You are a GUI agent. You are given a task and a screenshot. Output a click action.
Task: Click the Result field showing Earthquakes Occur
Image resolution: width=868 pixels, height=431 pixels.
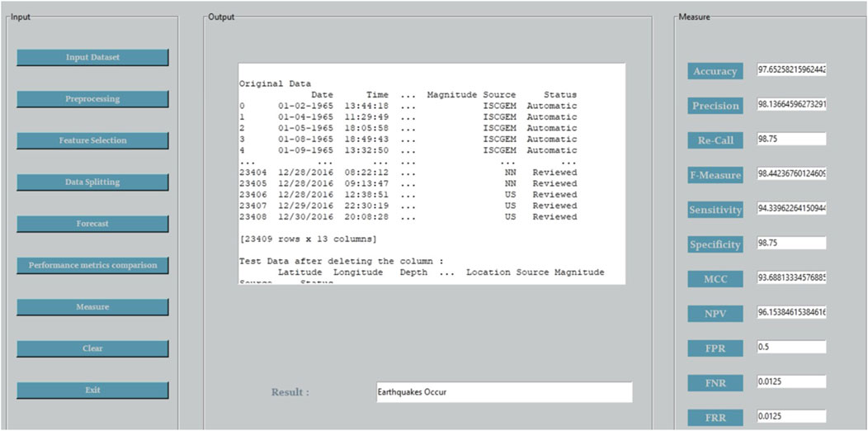coord(504,392)
